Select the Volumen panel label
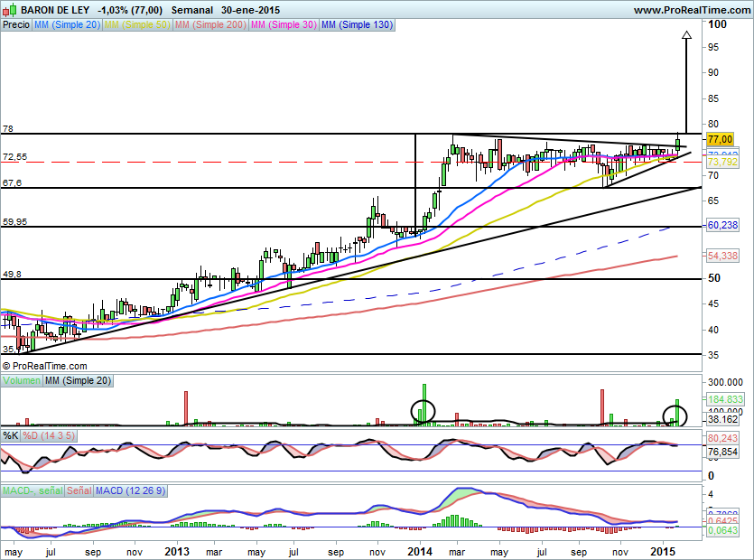Viewport: 754px width, 560px height. click(x=22, y=381)
